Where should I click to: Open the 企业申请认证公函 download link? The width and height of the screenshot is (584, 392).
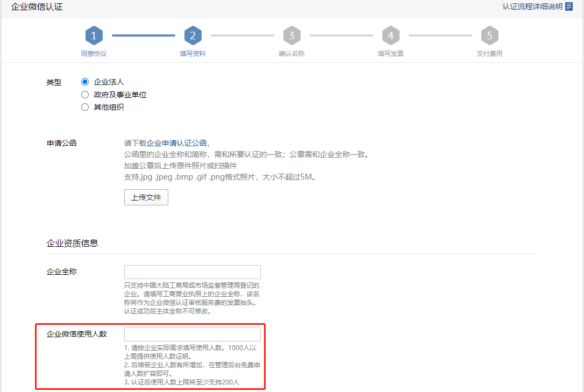pyautogui.click(x=177, y=143)
